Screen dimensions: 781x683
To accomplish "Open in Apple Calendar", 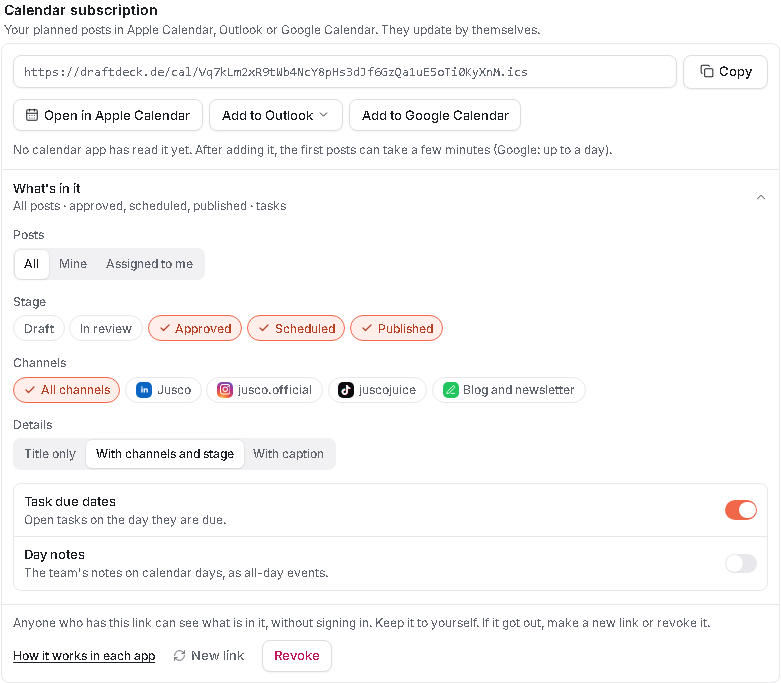I will (x=108, y=115).
